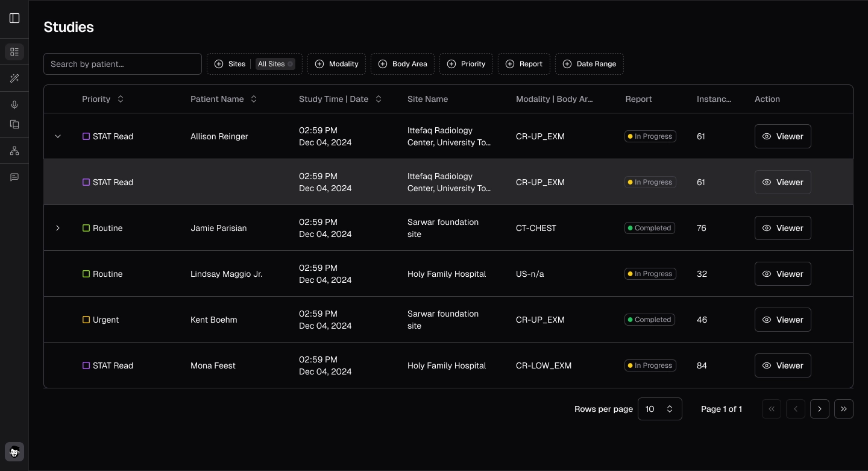Remove the All Sites filter chip
The image size is (868, 471).
click(290, 64)
